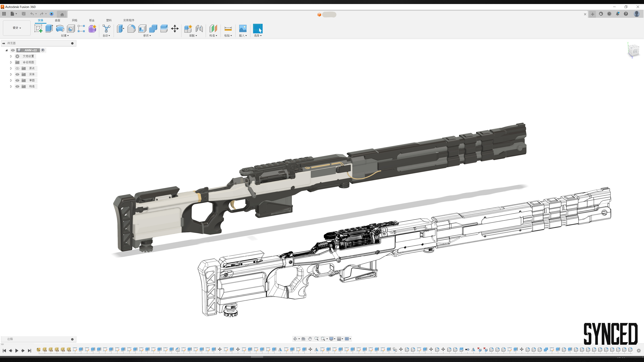Click the Create Sketch tool icon

pyautogui.click(x=38, y=28)
